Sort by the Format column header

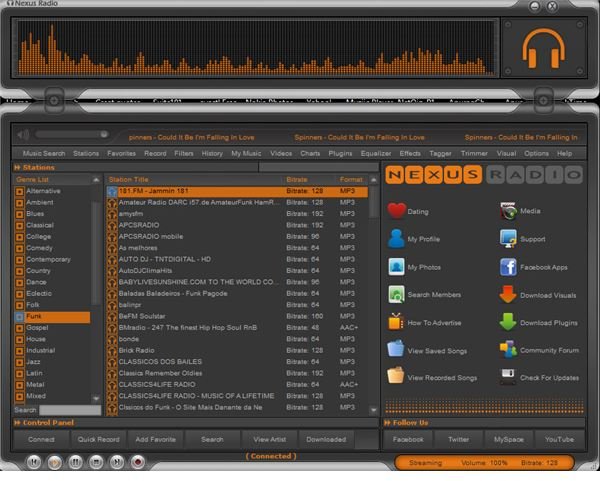click(351, 179)
